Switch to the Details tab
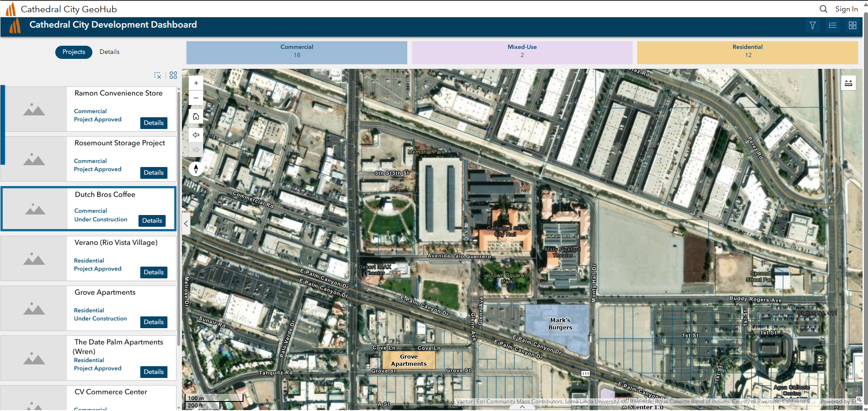Image resolution: width=868 pixels, height=411 pixels. point(110,52)
